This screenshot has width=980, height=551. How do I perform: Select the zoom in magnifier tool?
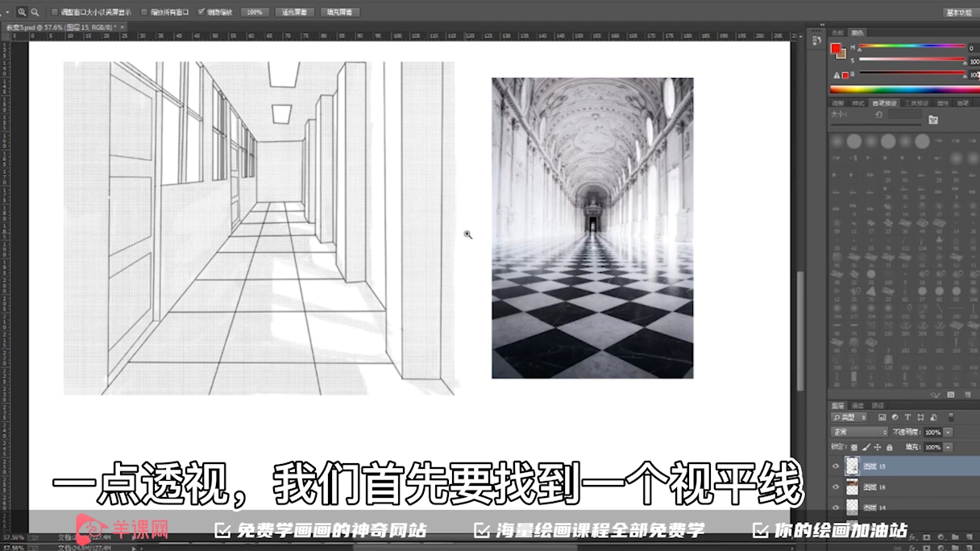(x=22, y=12)
